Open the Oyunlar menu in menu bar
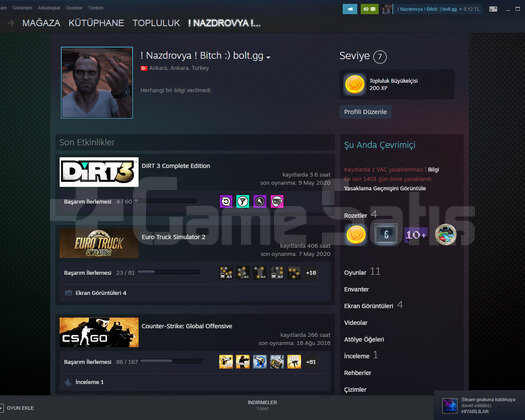 coord(74,7)
